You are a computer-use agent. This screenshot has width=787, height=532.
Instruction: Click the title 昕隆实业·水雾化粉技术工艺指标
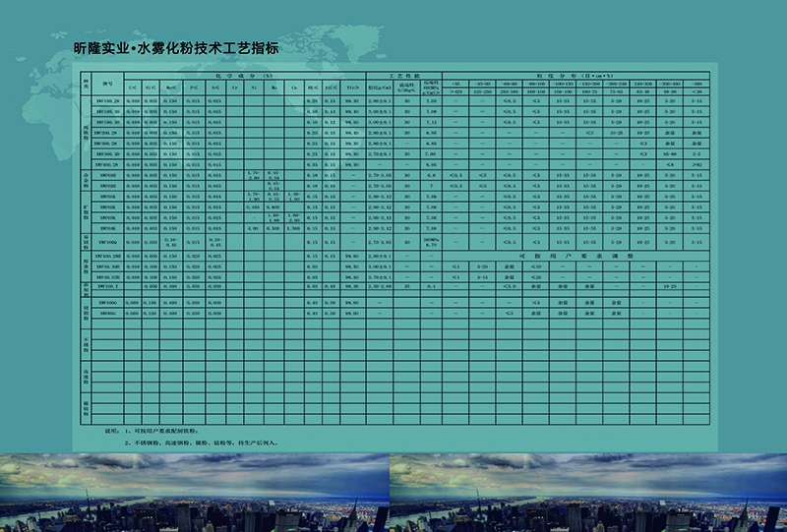point(176,49)
